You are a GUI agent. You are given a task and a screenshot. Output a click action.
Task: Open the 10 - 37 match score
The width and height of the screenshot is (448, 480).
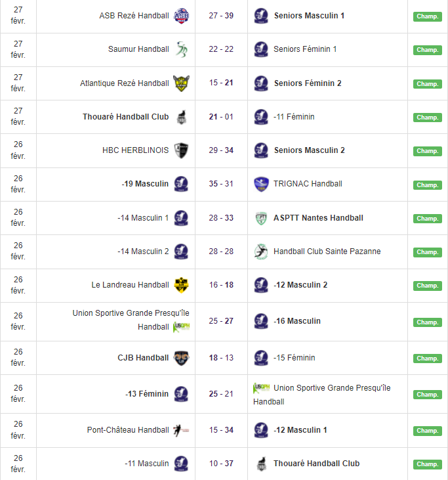pos(221,464)
